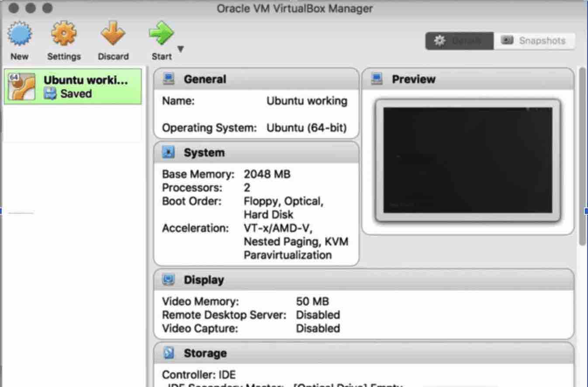
Task: Click the Remote Desktop Server Disabled value
Action: click(318, 315)
